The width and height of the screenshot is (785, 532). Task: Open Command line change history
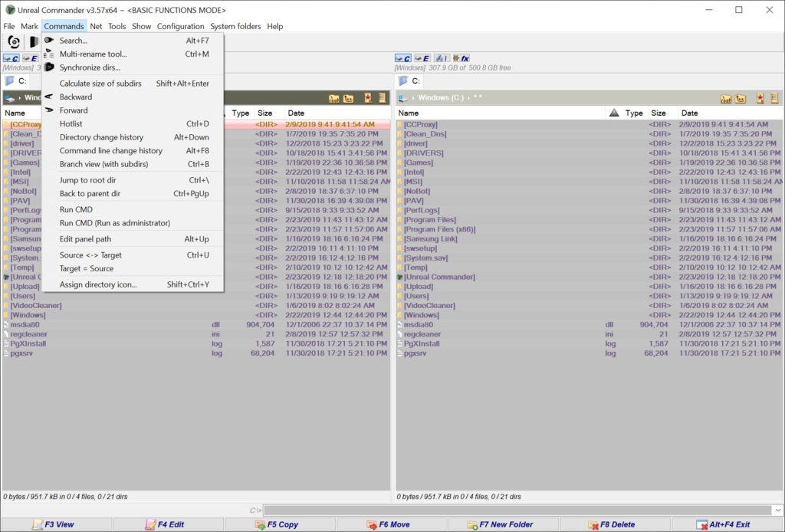(x=133, y=151)
